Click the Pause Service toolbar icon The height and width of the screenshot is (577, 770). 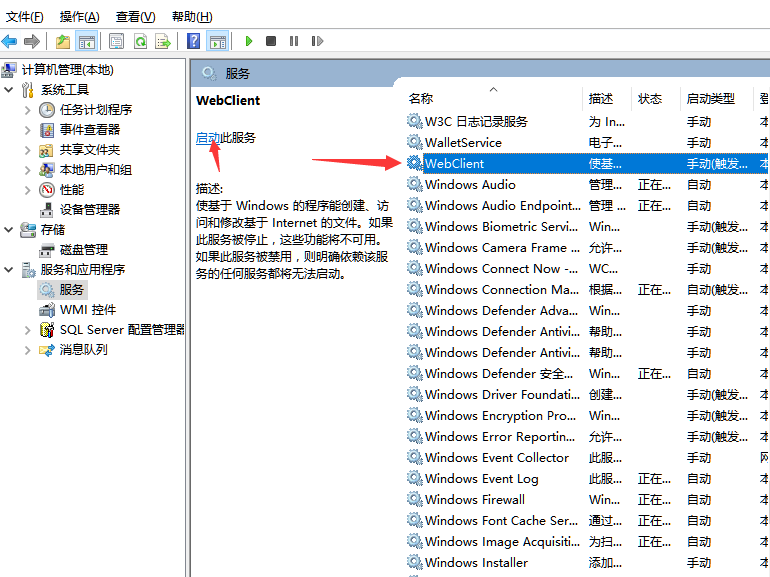coord(294,41)
